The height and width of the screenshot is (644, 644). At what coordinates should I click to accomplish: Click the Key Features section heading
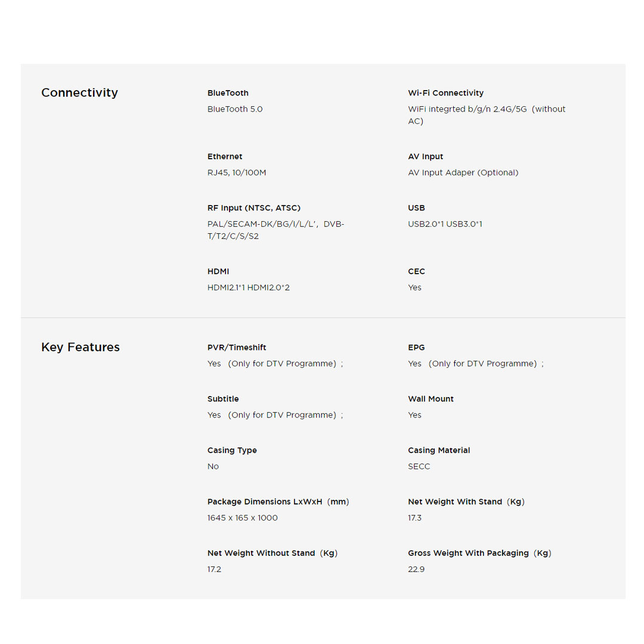[80, 347]
